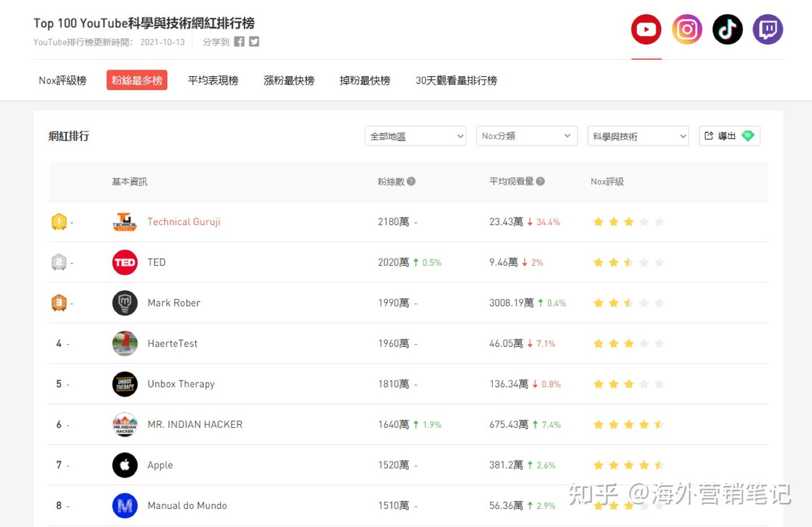
Task: Click the bronze rank 3 medal
Action: 59,303
